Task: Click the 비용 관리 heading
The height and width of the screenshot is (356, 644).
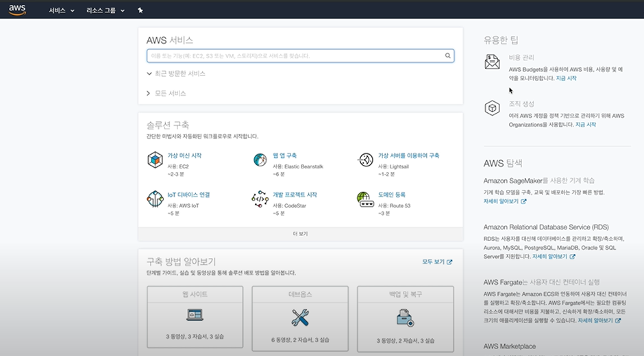Action: [521, 58]
